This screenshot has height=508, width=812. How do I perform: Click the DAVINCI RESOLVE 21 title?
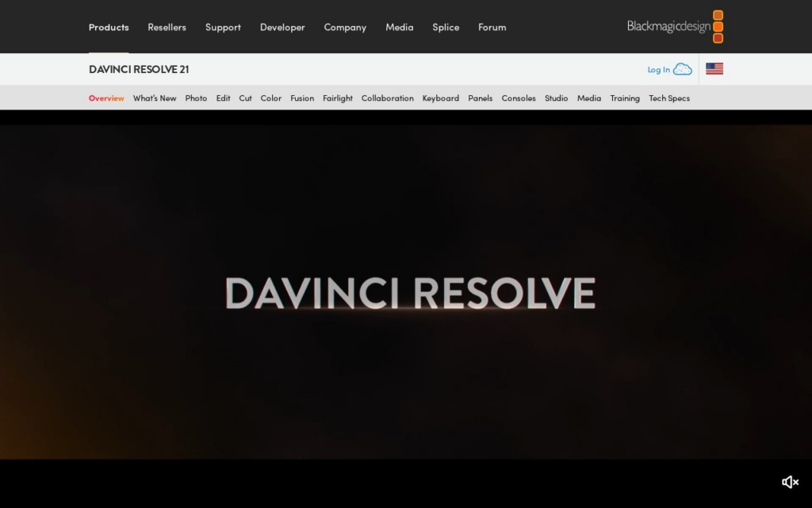139,69
